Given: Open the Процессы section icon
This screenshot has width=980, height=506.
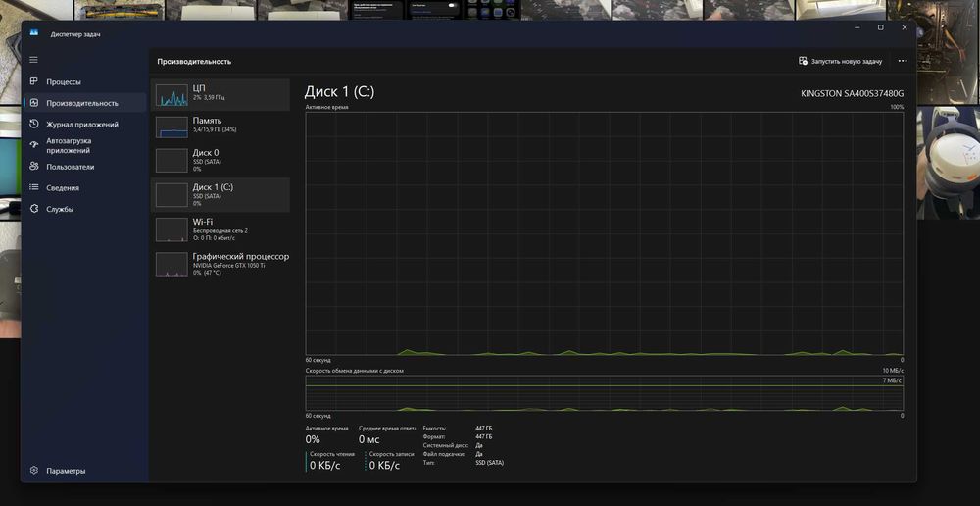Looking at the screenshot, I should tap(34, 82).
